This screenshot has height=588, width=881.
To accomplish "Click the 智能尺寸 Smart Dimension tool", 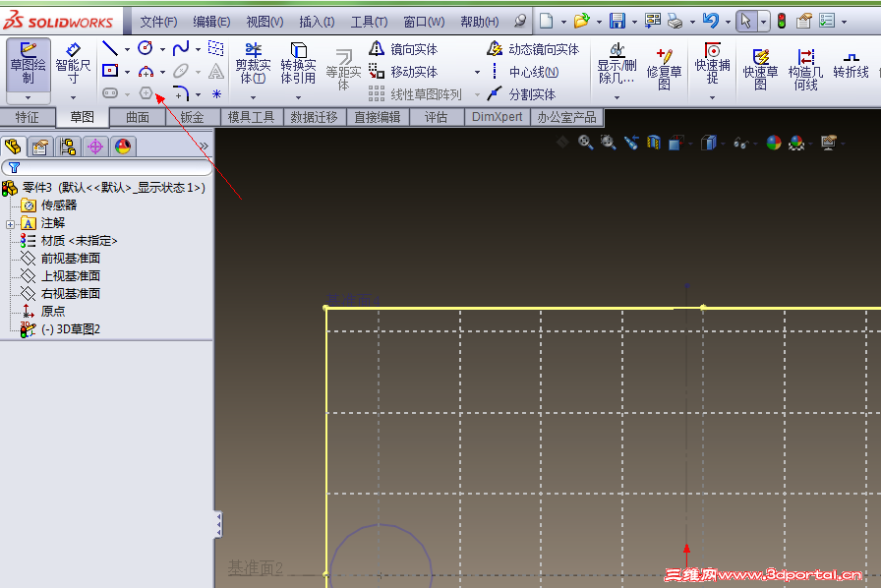I will pyautogui.click(x=73, y=64).
